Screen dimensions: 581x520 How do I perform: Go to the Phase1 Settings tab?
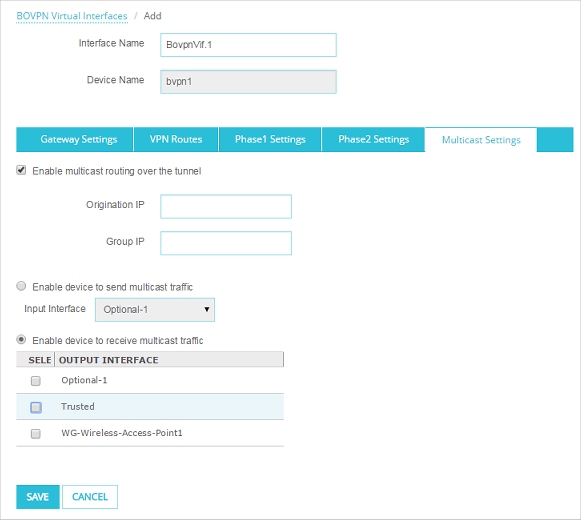(x=270, y=139)
